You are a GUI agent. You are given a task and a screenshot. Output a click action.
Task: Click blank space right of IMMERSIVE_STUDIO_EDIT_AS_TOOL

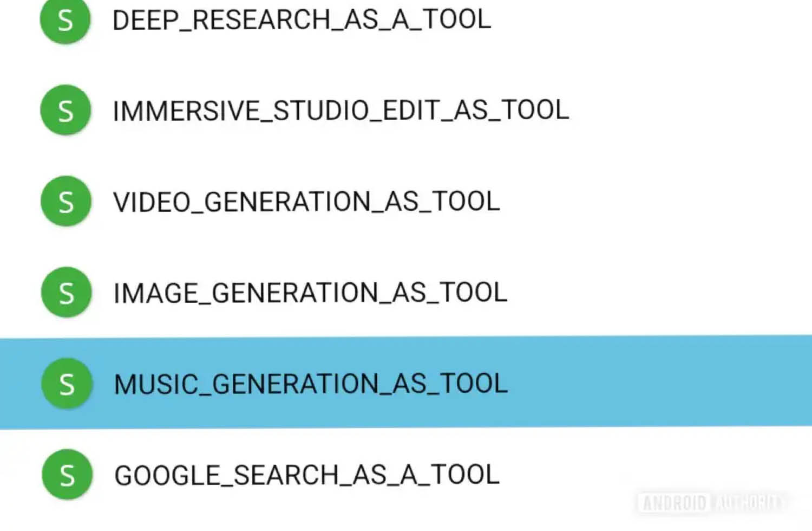[687, 111]
